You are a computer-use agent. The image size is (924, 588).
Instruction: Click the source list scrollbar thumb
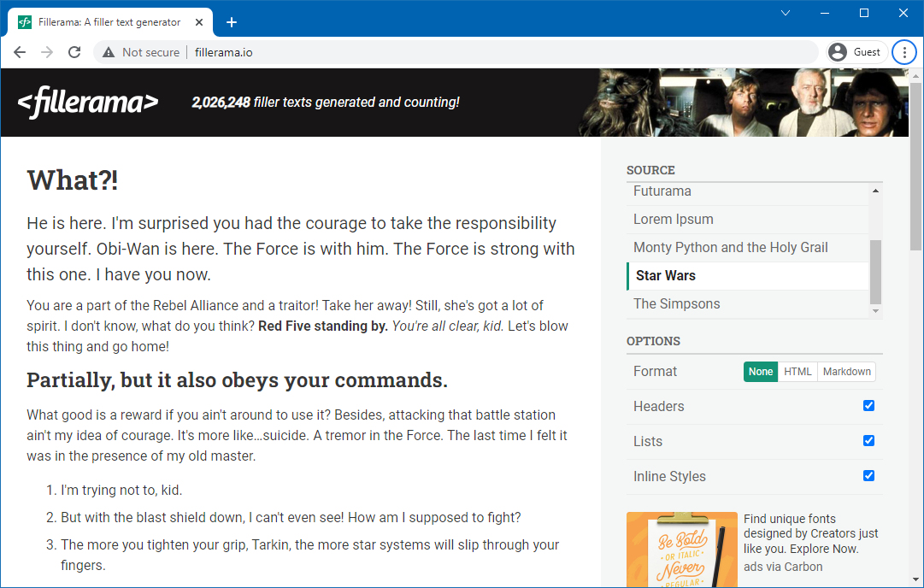[x=875, y=272]
